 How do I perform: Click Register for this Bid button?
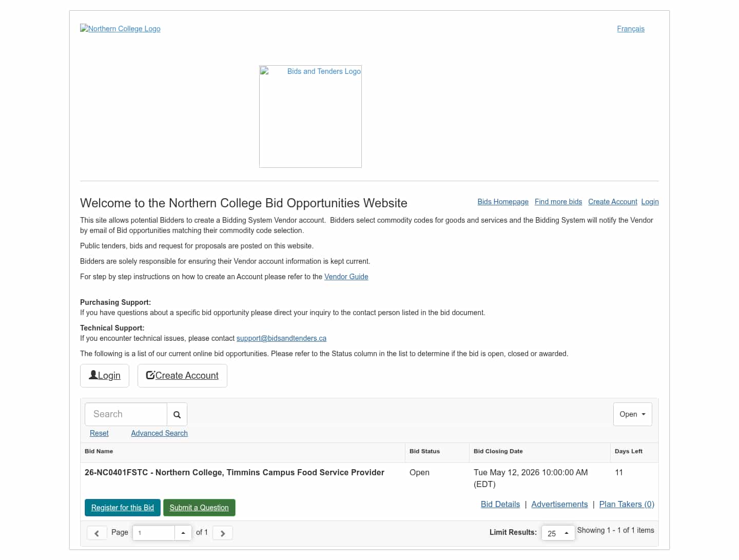(123, 508)
